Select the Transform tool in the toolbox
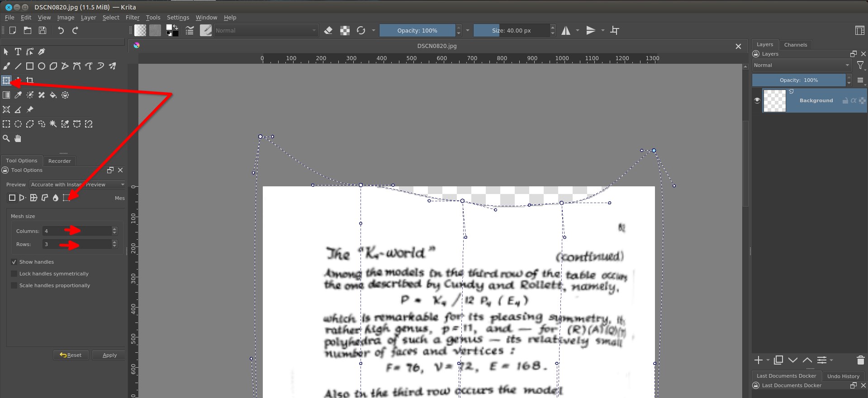Viewport: 868px width, 398px height. point(6,81)
